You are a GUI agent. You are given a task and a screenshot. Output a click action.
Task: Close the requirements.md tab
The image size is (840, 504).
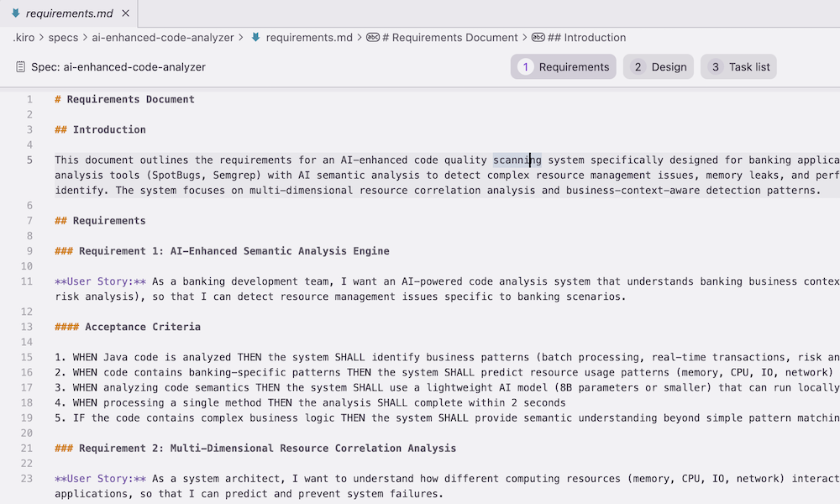125,13
